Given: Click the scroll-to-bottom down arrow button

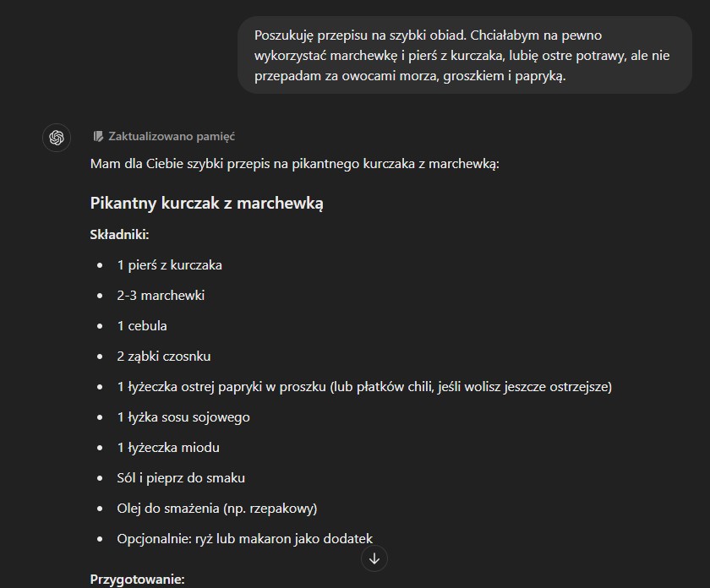Looking at the screenshot, I should [x=374, y=559].
